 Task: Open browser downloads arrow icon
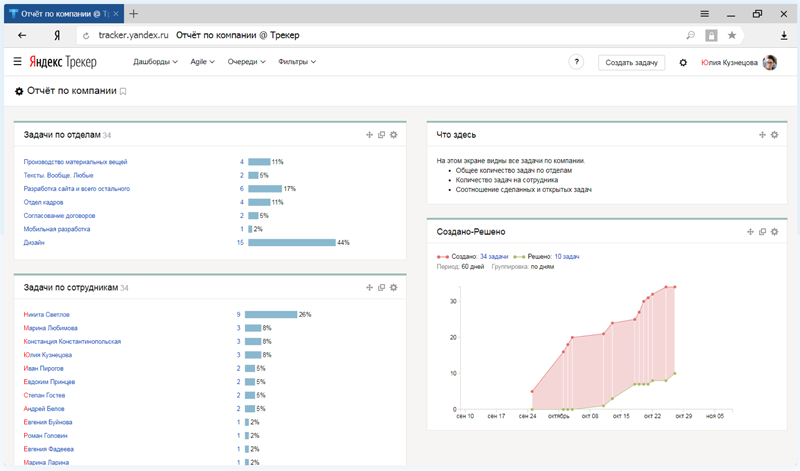click(x=784, y=35)
